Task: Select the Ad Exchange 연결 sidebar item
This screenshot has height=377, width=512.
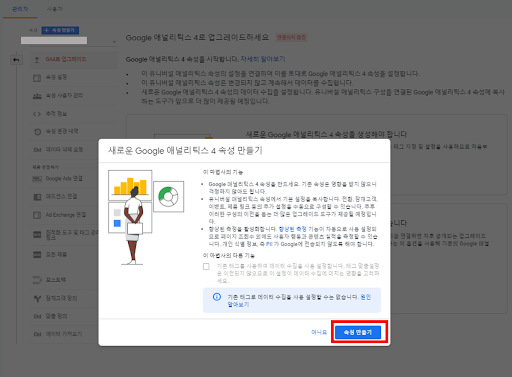Action: pos(65,215)
